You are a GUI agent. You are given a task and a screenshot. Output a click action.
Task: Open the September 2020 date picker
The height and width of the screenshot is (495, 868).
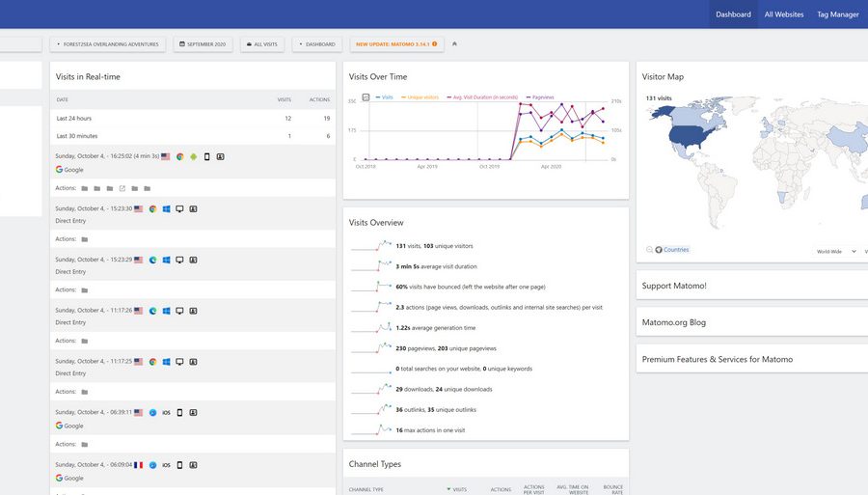203,44
